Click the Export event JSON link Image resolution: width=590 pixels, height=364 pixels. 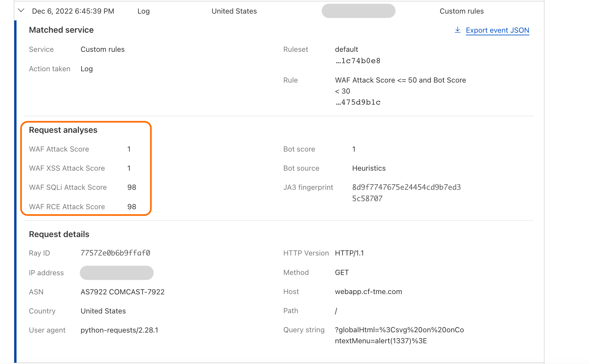coord(497,30)
